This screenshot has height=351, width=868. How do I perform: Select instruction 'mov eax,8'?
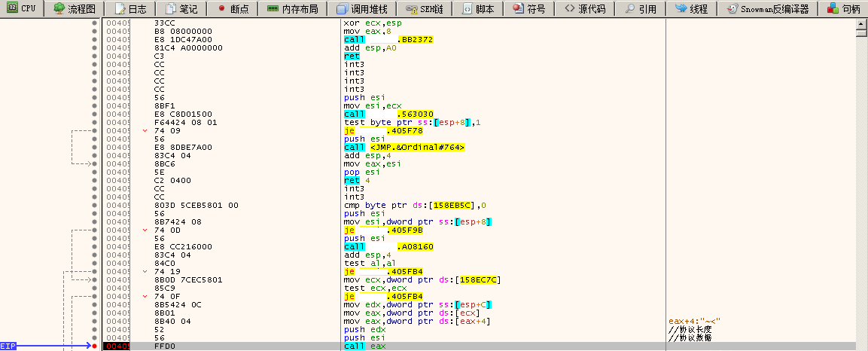(x=367, y=32)
